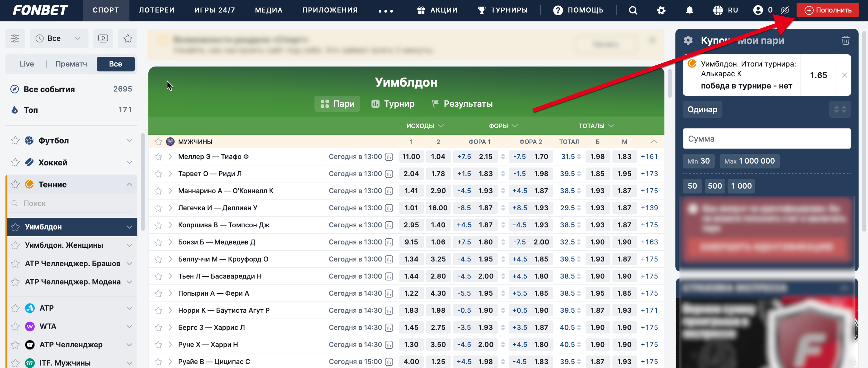Screen dimensions: 868x368
Task: Click the Сумма bet amount field
Action: tap(766, 139)
